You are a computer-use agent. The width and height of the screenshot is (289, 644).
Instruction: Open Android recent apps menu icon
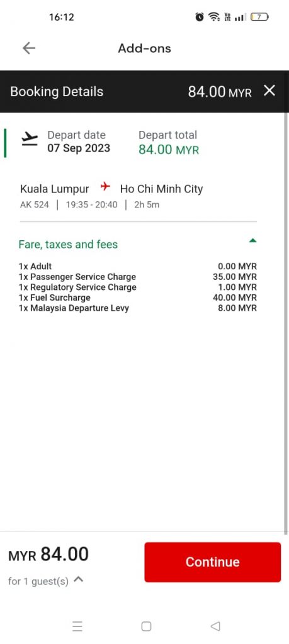(77, 626)
